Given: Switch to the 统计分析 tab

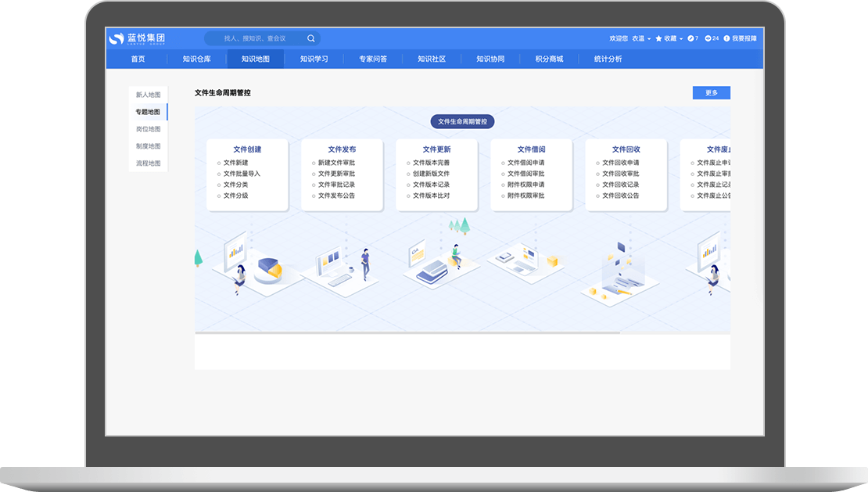Looking at the screenshot, I should tap(608, 59).
